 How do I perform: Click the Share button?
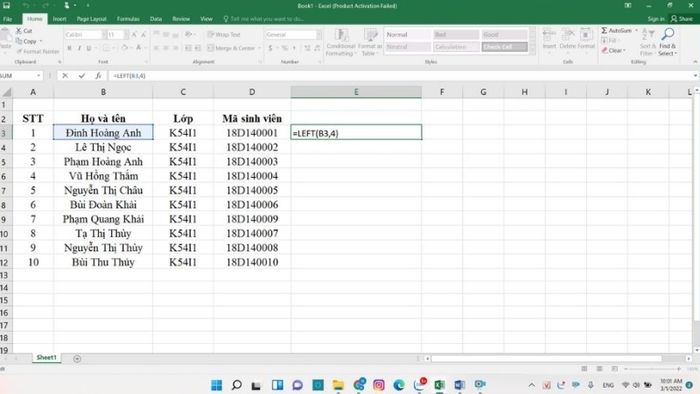pyautogui.click(x=682, y=19)
